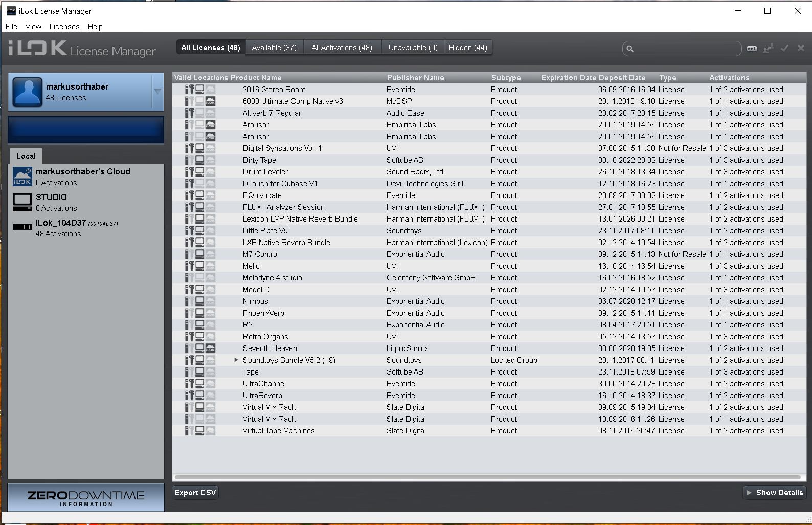This screenshot has height=525, width=812.
Task: Select the Virtual Tape Machines row
Action: [489, 431]
